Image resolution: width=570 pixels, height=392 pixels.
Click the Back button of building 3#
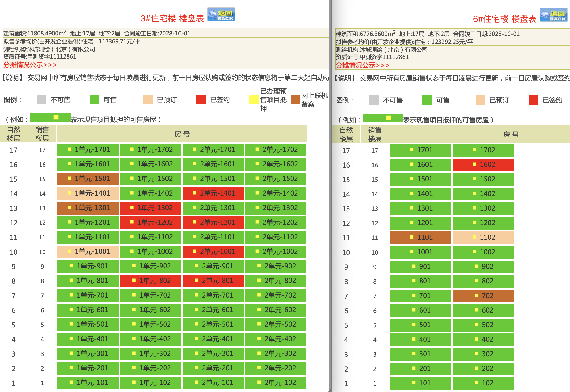(221, 15)
